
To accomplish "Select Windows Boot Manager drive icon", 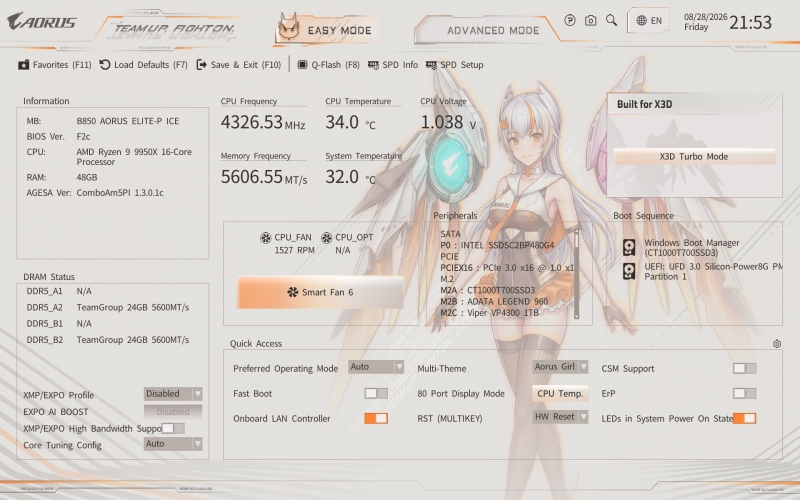I will (629, 247).
